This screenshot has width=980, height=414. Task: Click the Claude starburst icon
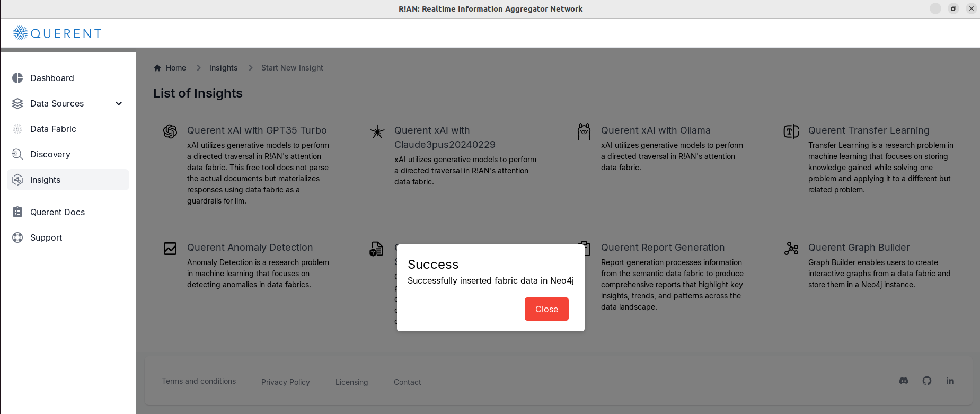377,131
